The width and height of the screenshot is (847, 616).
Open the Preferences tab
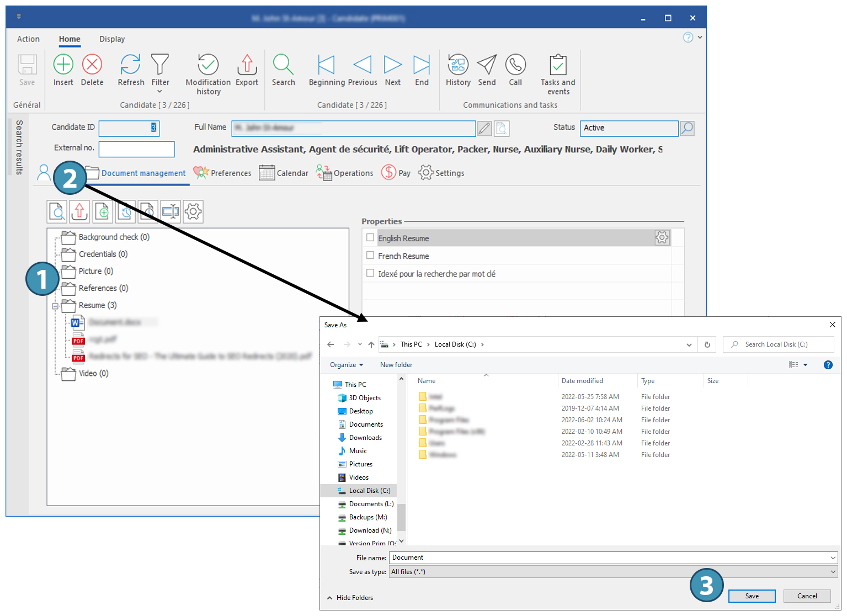coord(222,173)
